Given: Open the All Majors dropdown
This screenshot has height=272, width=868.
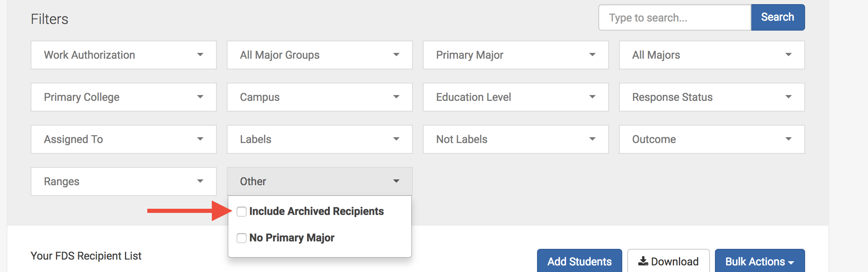Looking at the screenshot, I should (x=712, y=55).
